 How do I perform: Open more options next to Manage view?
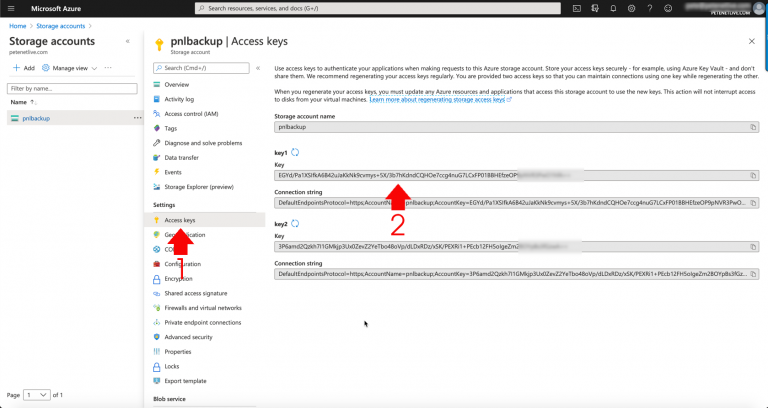(x=108, y=68)
